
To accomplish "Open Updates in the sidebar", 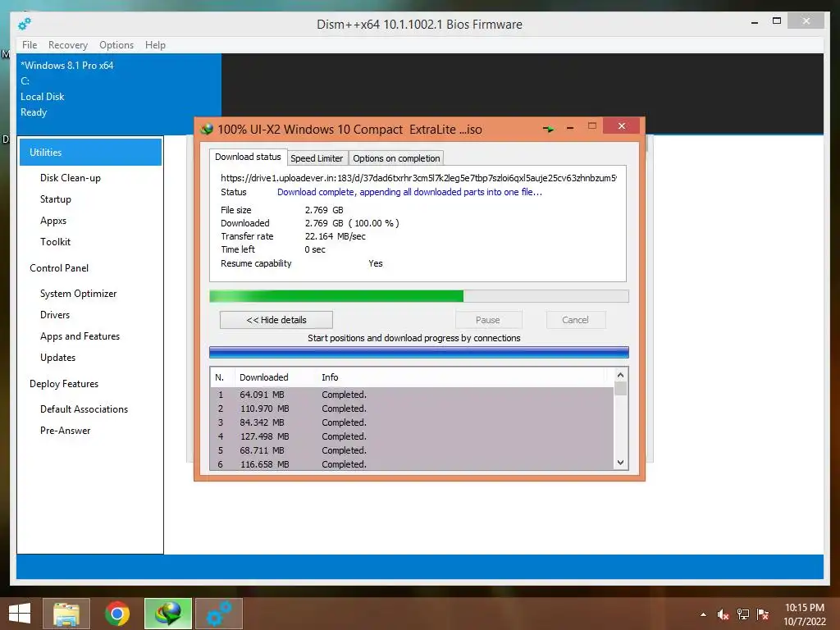I will [x=58, y=358].
